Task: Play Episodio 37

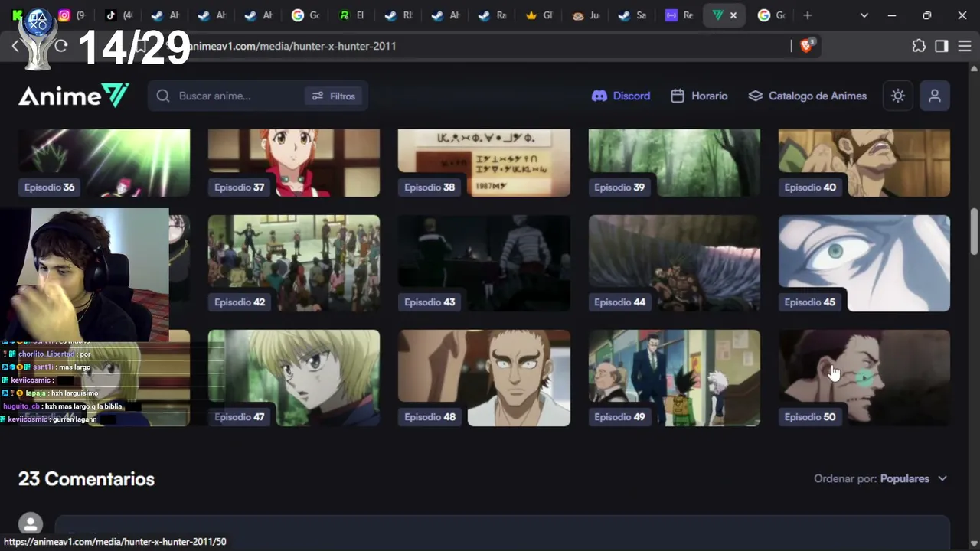Action: pyautogui.click(x=294, y=163)
